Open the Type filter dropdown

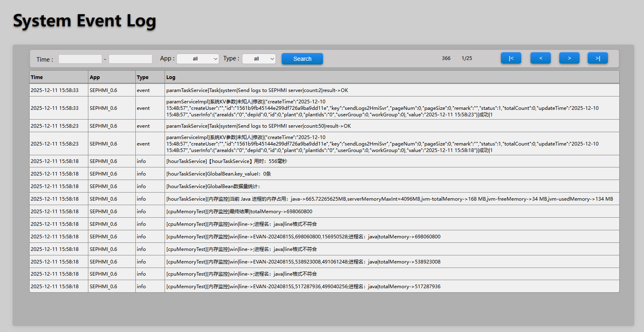pos(259,59)
